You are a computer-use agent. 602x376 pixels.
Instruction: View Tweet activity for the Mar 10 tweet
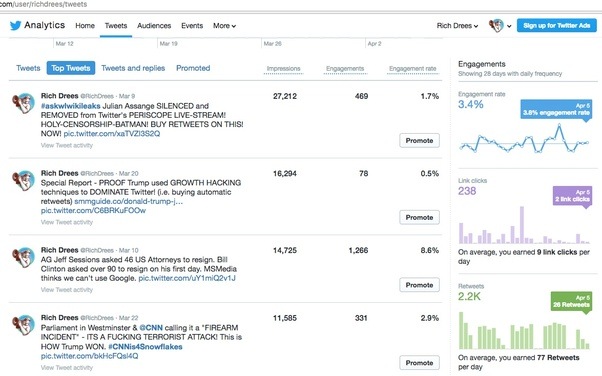[x=67, y=290]
